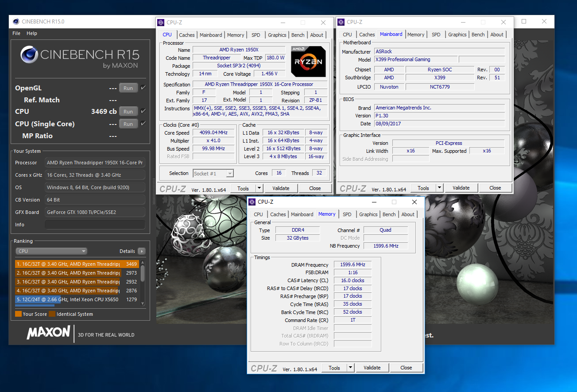Click Validate in CPU-Z CPU window

pos(281,188)
